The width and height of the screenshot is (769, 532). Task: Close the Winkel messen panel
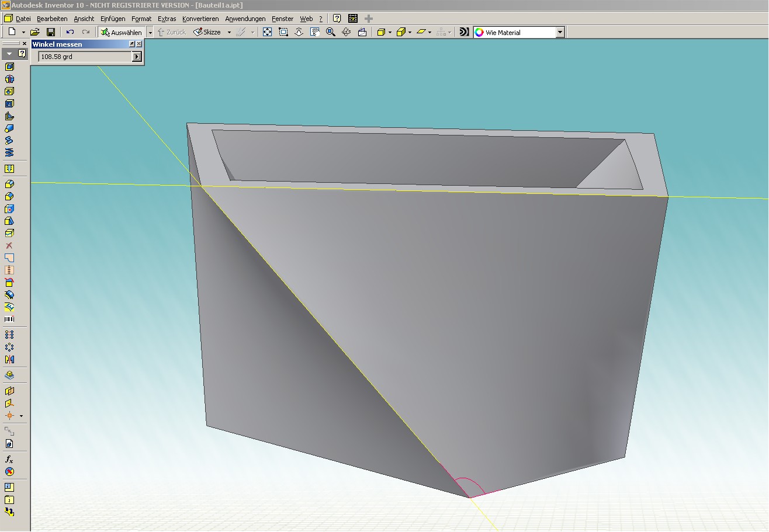pyautogui.click(x=139, y=44)
